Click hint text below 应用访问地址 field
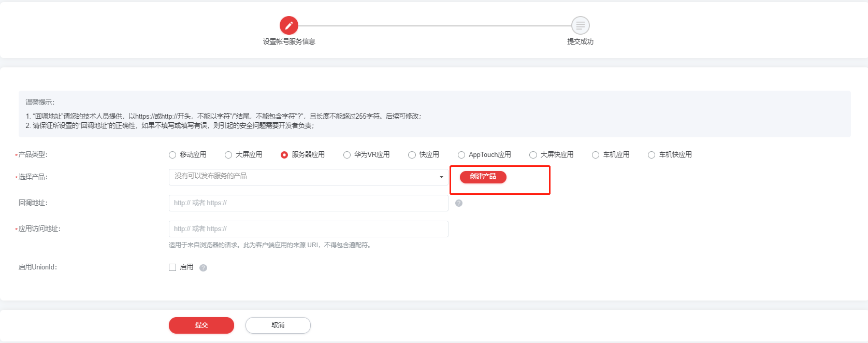Viewport: 868px width, 343px height. pyautogui.click(x=270, y=245)
